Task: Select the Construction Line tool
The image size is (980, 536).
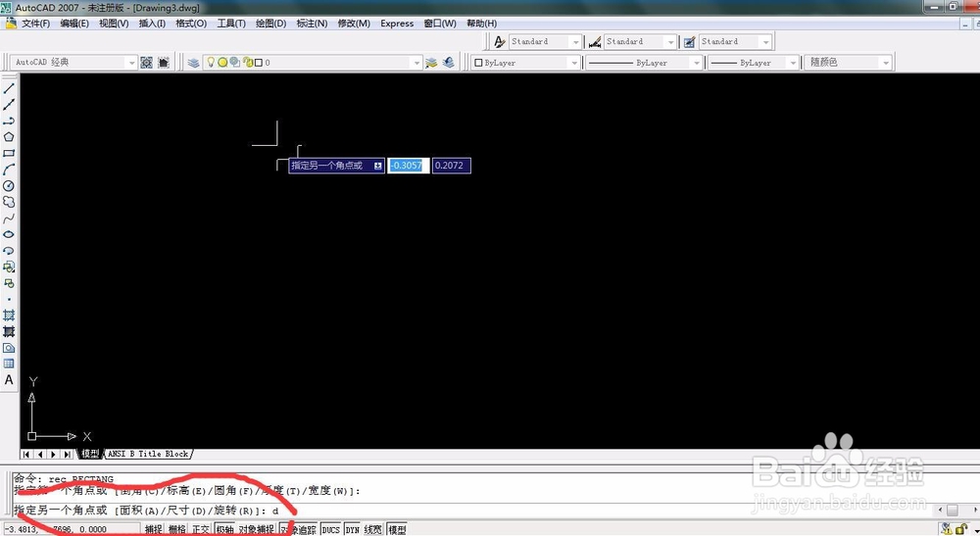Action: 9,105
